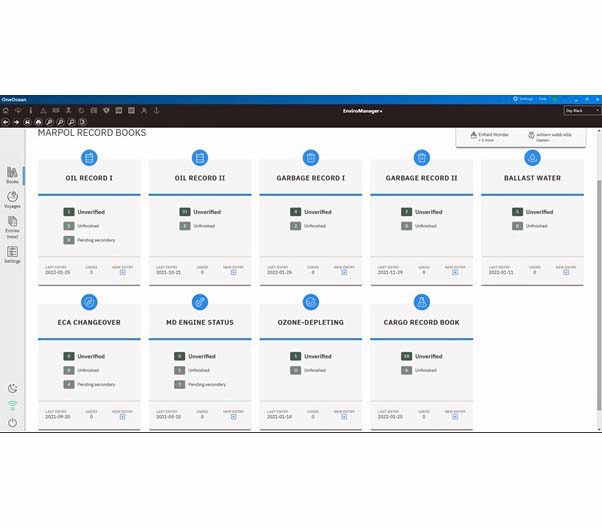Click the Cargo Record Book flask icon

pyautogui.click(x=421, y=302)
